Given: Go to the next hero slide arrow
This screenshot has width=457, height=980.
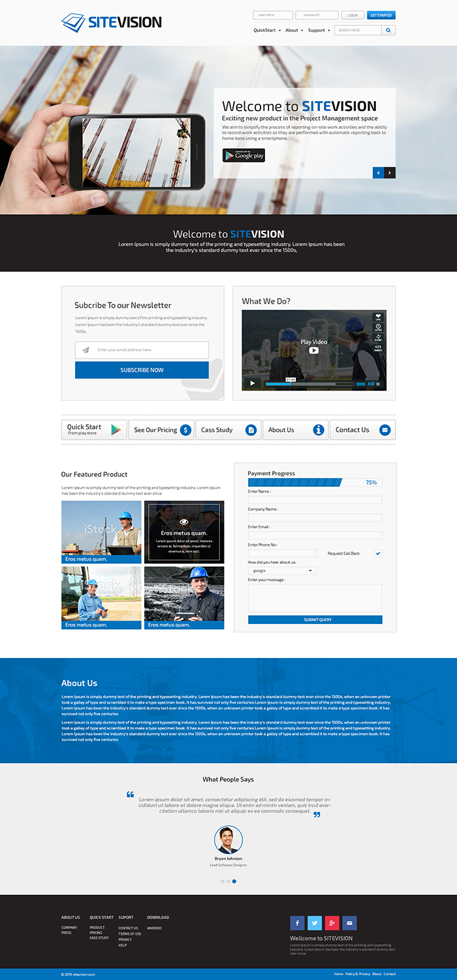Looking at the screenshot, I should coord(390,173).
